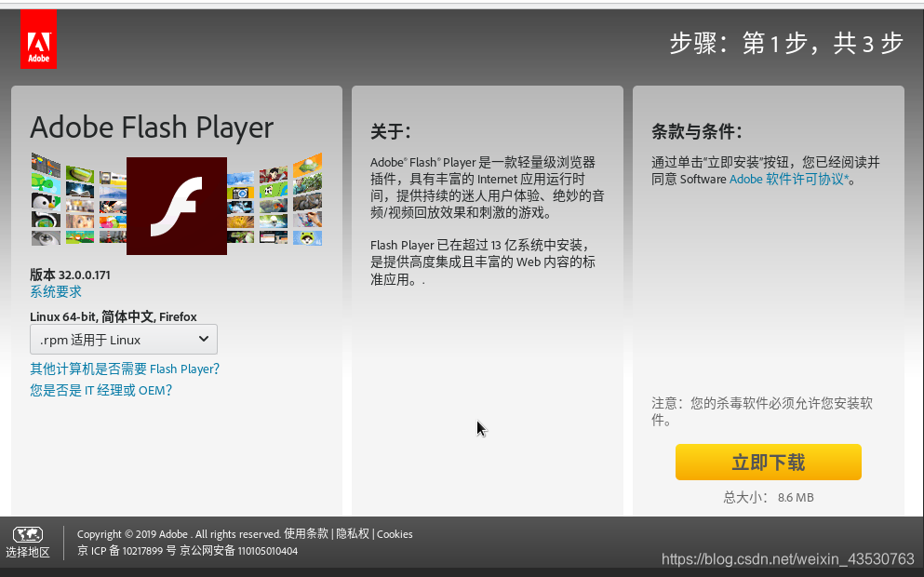
Task: Click the Flash Player logo image
Action: tap(177, 206)
